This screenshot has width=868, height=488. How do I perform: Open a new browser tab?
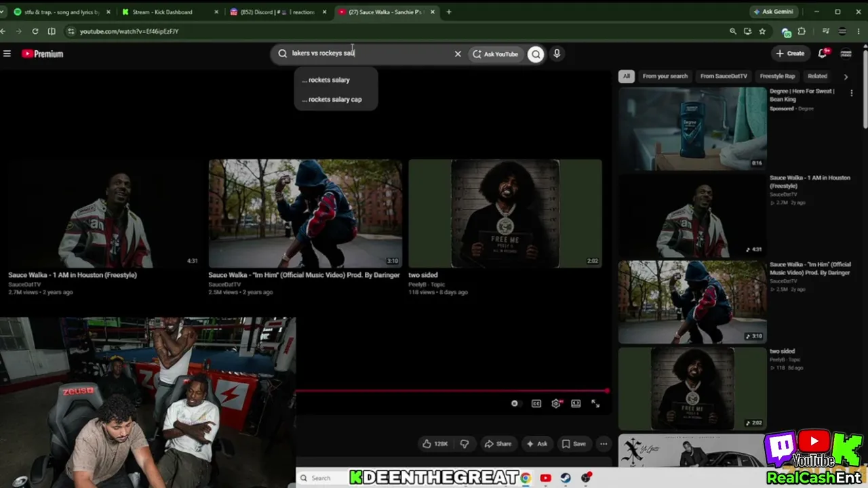coord(449,12)
